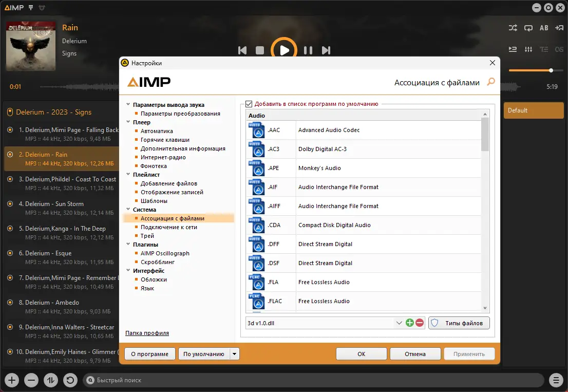This screenshot has height=392, width=568.
Task: Toggle marker for Coast To Coast track
Action: pyautogui.click(x=10, y=179)
